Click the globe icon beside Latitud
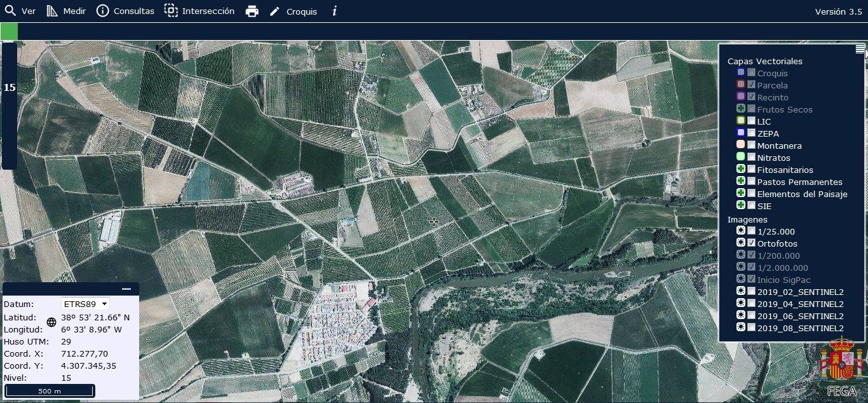868x403 pixels. tap(51, 322)
